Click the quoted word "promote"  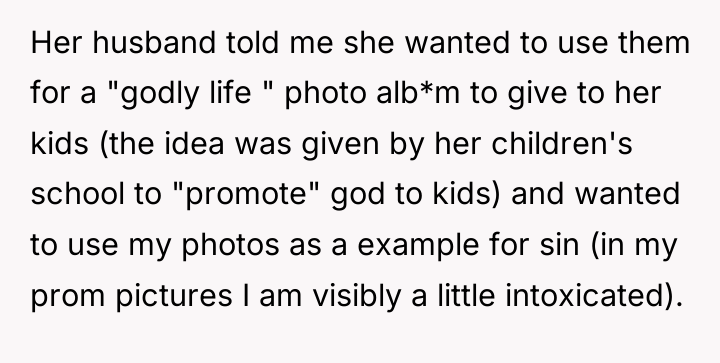[x=246, y=195]
